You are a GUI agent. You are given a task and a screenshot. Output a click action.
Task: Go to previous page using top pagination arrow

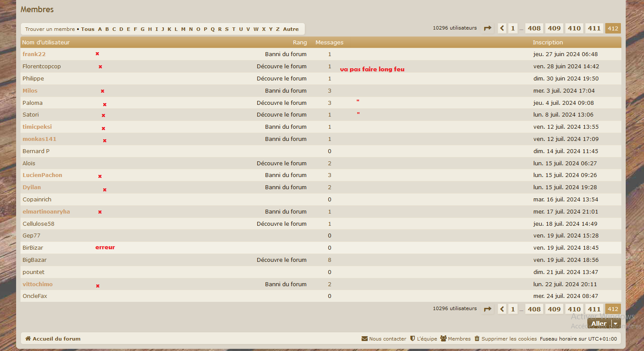click(x=502, y=28)
